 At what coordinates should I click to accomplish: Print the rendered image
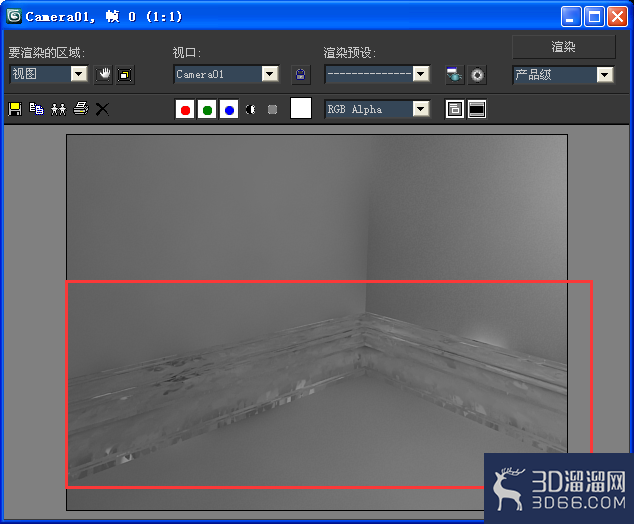tap(81, 109)
